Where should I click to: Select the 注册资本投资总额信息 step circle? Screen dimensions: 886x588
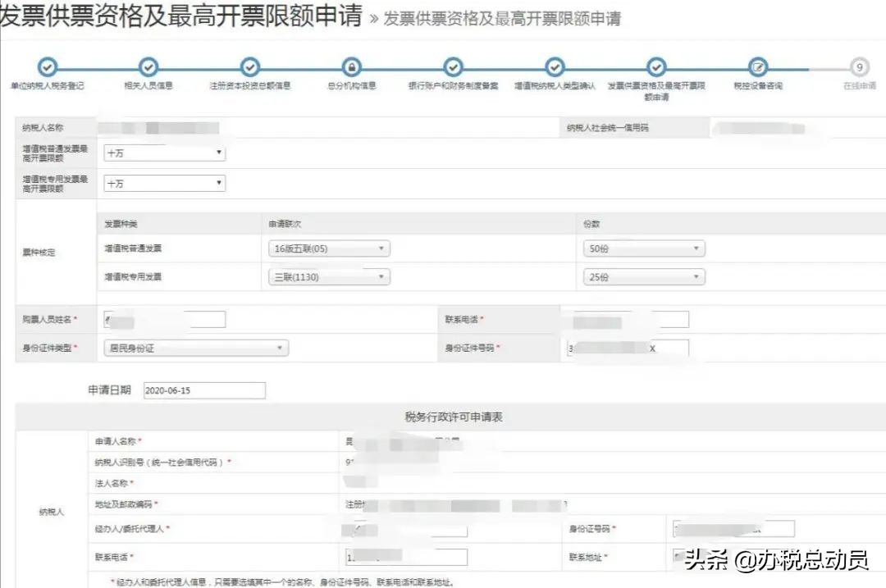[249, 69]
